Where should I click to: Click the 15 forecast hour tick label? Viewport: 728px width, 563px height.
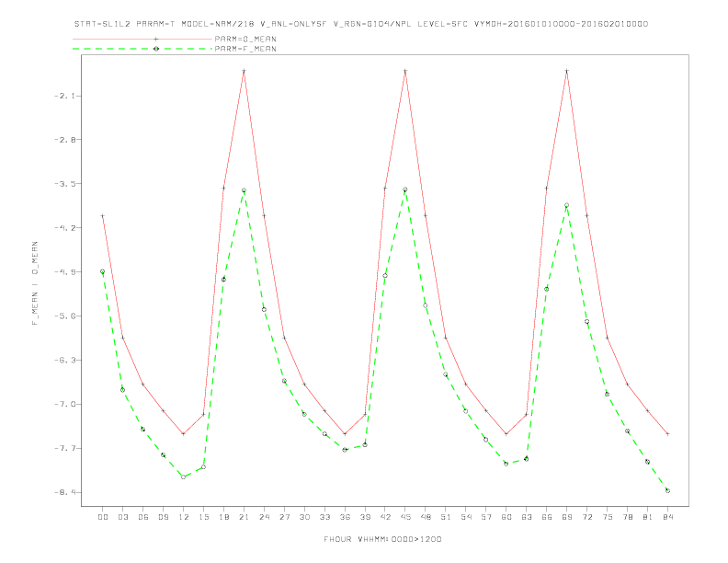point(203,517)
